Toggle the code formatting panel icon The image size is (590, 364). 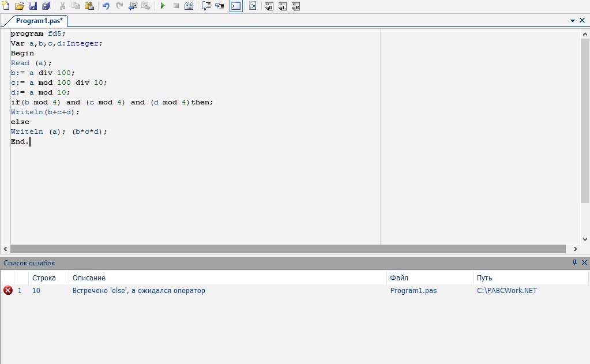coord(253,6)
